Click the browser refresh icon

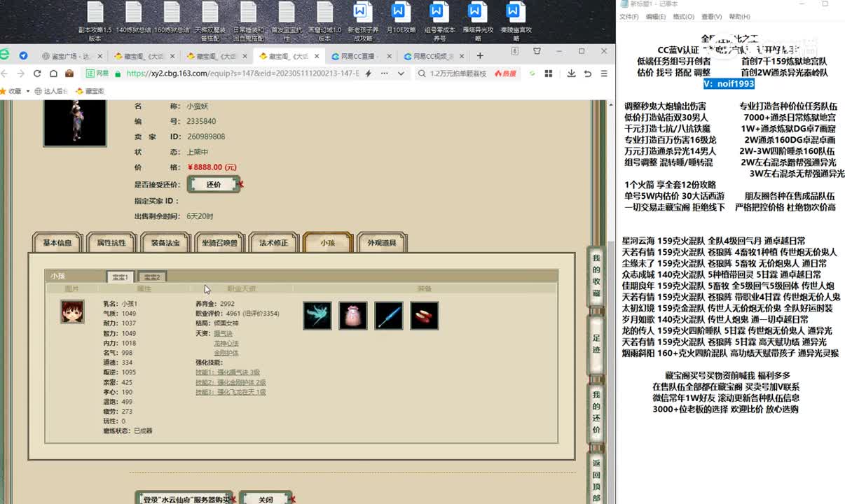[x=37, y=73]
